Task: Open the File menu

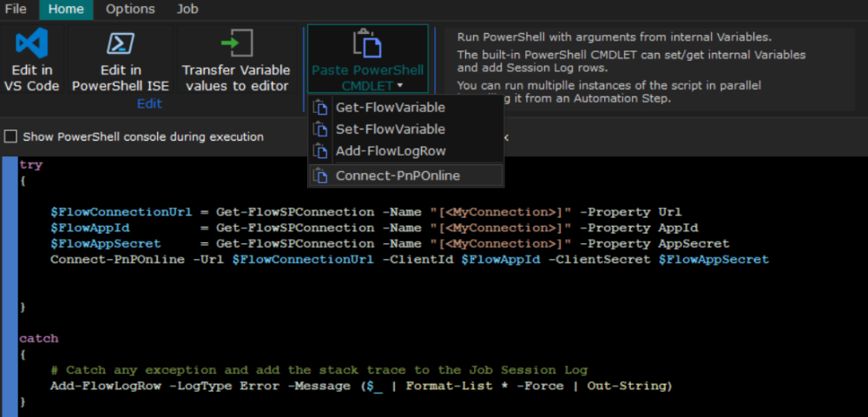Action: pyautogui.click(x=16, y=10)
